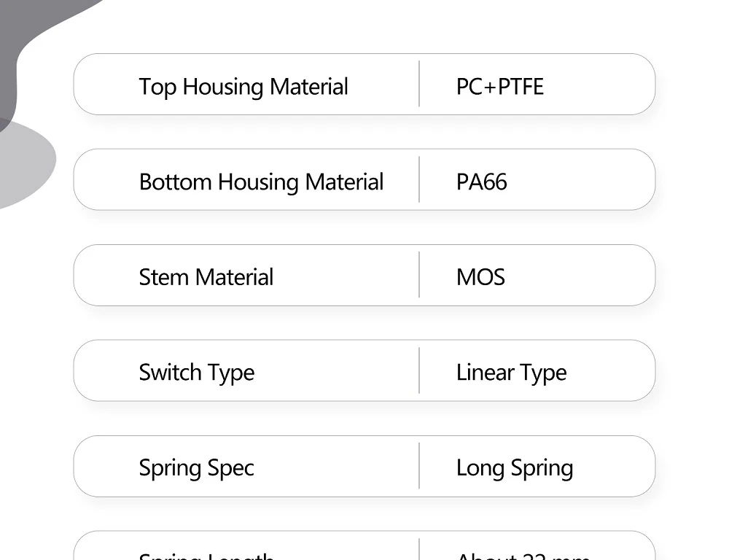
Task: Select the "PA66" value text
Action: pos(481,182)
